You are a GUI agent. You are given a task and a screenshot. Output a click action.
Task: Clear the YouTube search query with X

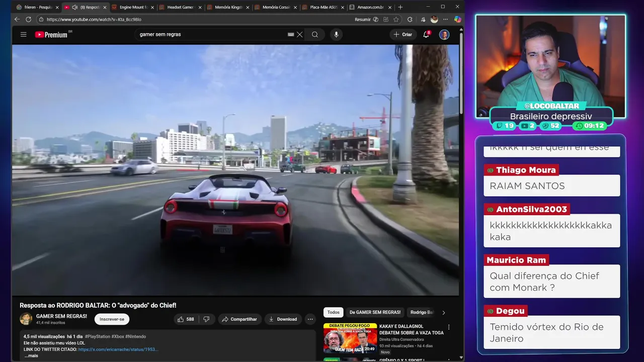coord(300,34)
